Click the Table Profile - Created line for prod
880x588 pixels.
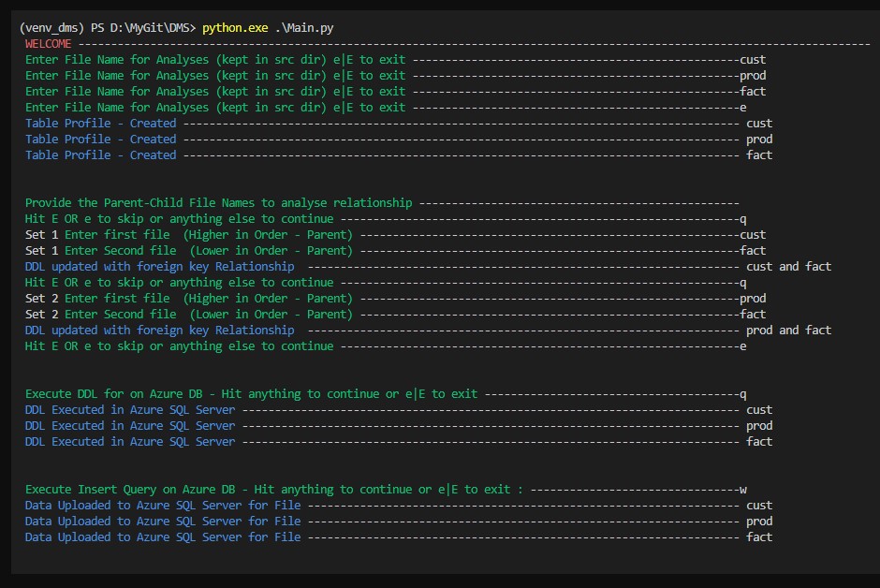[x=100, y=140]
